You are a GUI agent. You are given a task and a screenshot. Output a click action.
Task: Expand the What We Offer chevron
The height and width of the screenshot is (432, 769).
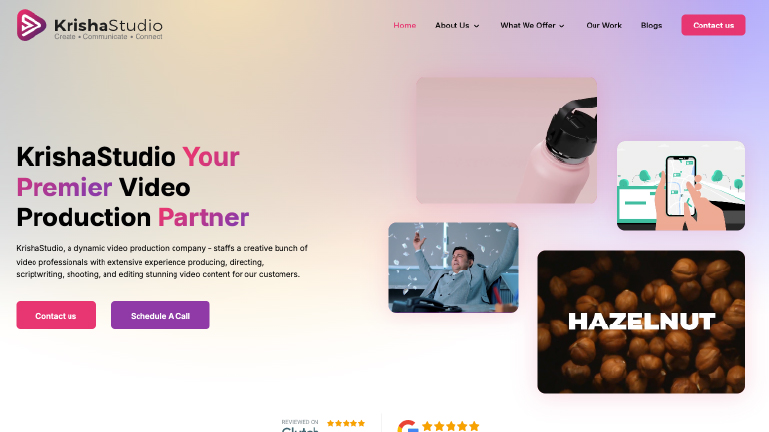(562, 26)
